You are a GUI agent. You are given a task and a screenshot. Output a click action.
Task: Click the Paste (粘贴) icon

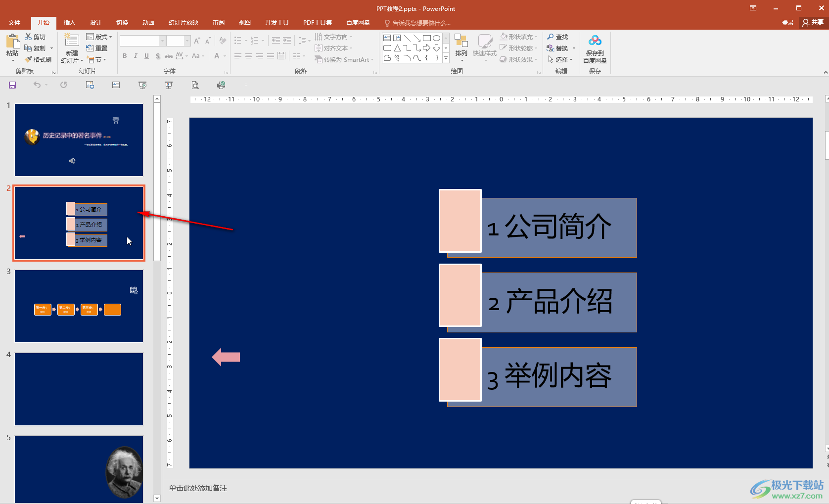(x=12, y=42)
